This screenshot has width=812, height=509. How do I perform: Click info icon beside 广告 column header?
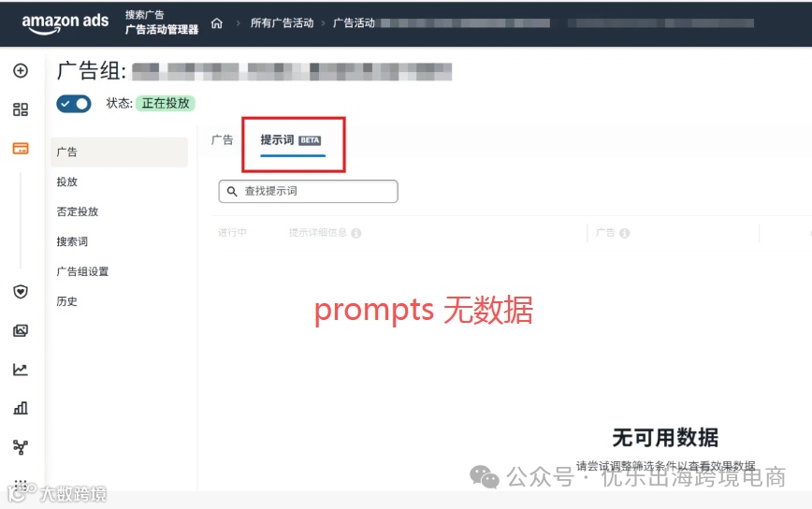point(625,233)
